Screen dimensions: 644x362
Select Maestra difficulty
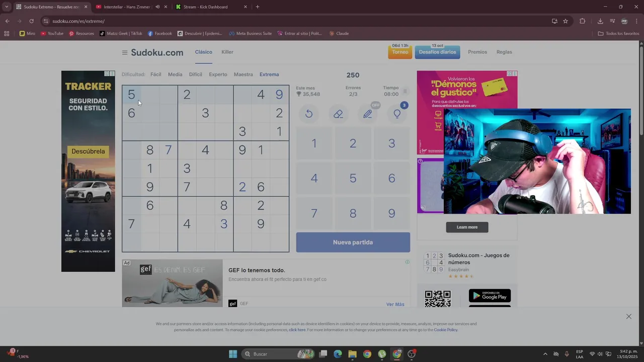tap(244, 74)
